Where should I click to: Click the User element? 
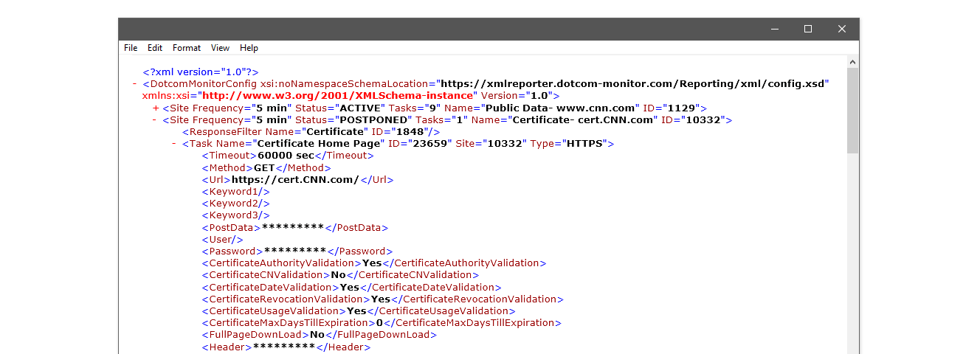coord(222,240)
